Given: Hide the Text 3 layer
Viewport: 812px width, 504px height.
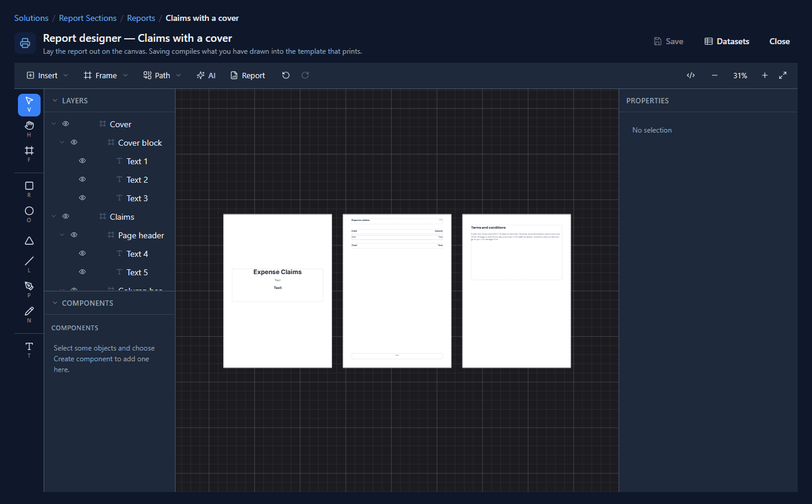Looking at the screenshot, I should click(x=82, y=198).
